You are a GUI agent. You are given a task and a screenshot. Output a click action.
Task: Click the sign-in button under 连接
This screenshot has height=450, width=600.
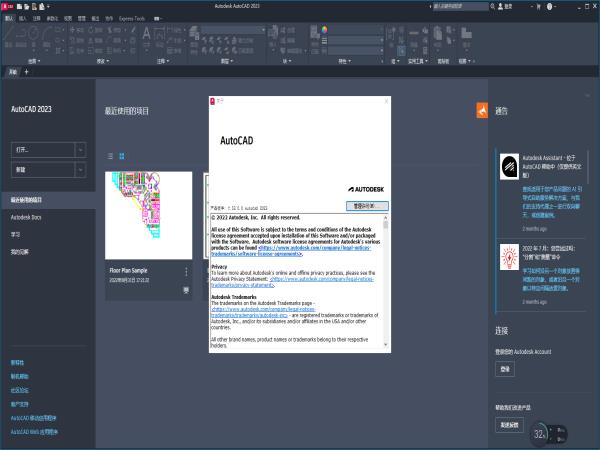point(505,369)
